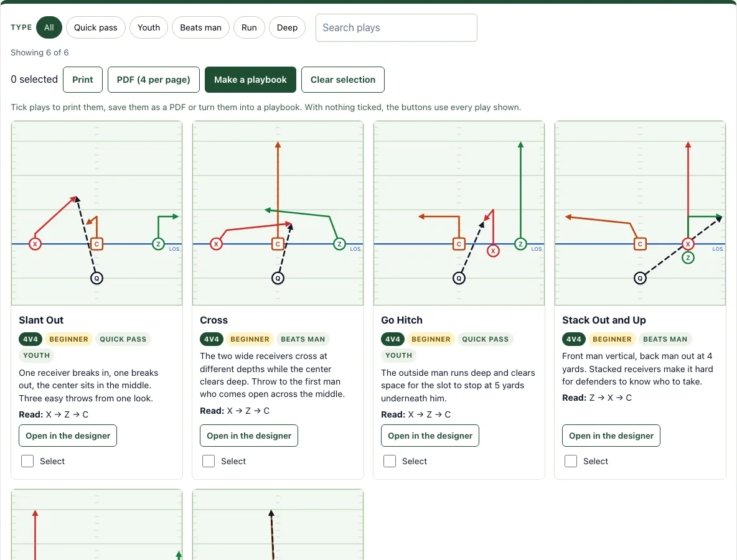Click the Cross play diagram
The image size is (737, 560).
pos(278,213)
